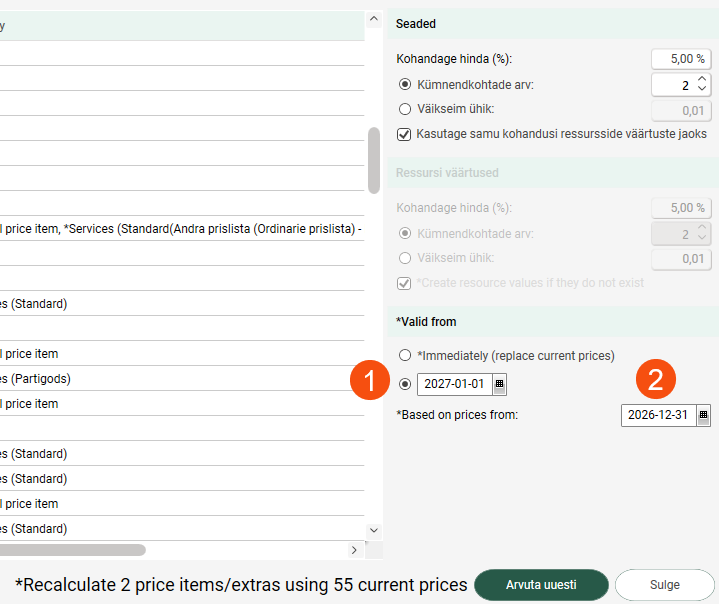Viewport: 719px width, 604px height.
Task: Click the list's scroll up arrow
Action: point(374,19)
